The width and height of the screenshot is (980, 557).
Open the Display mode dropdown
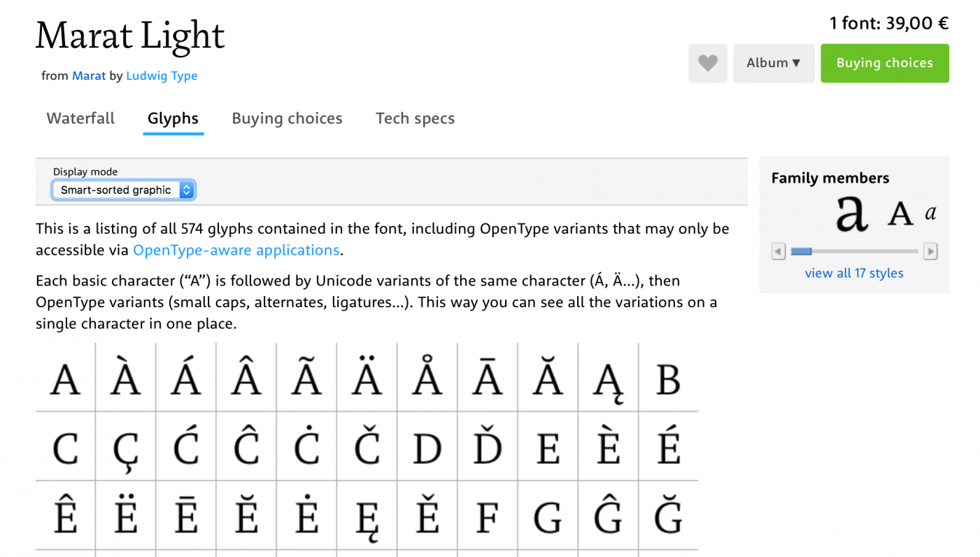[124, 190]
